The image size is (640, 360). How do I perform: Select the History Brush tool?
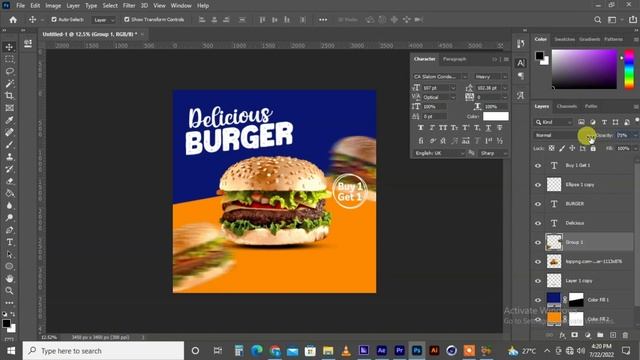(x=9, y=169)
